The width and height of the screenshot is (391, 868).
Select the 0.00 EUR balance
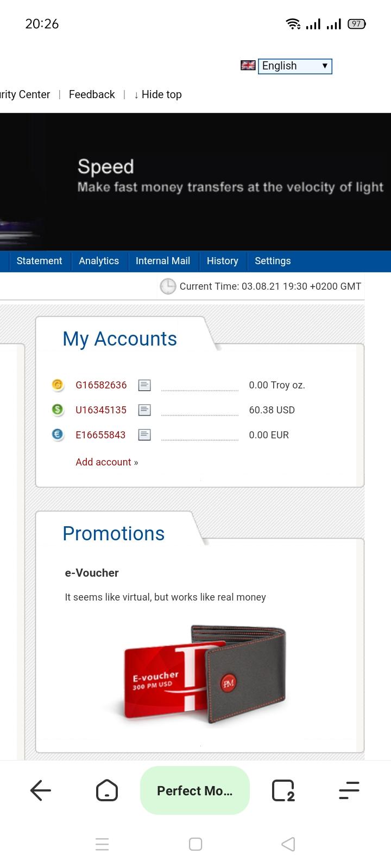point(269,435)
